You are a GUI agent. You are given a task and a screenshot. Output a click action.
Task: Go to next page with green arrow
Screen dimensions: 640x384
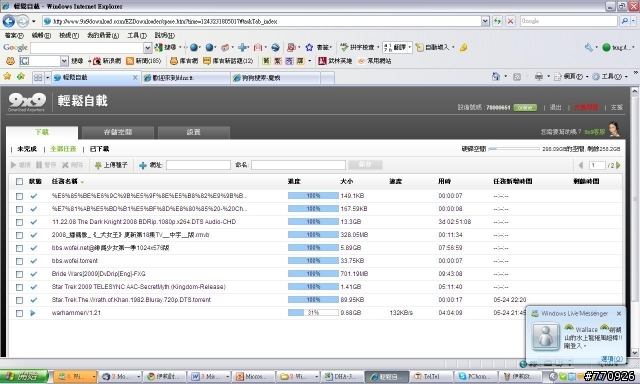[x=618, y=165]
